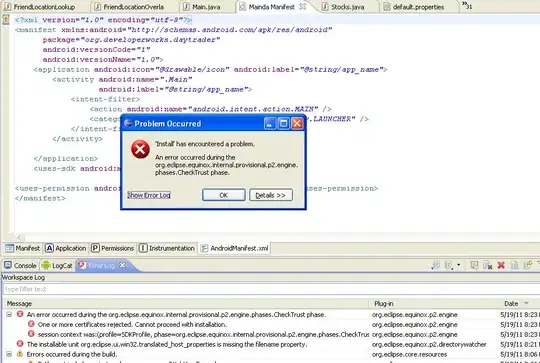540x363 pixels.
Task: Click the org.eclipse.core.resources plug-in cell
Action: (409, 354)
